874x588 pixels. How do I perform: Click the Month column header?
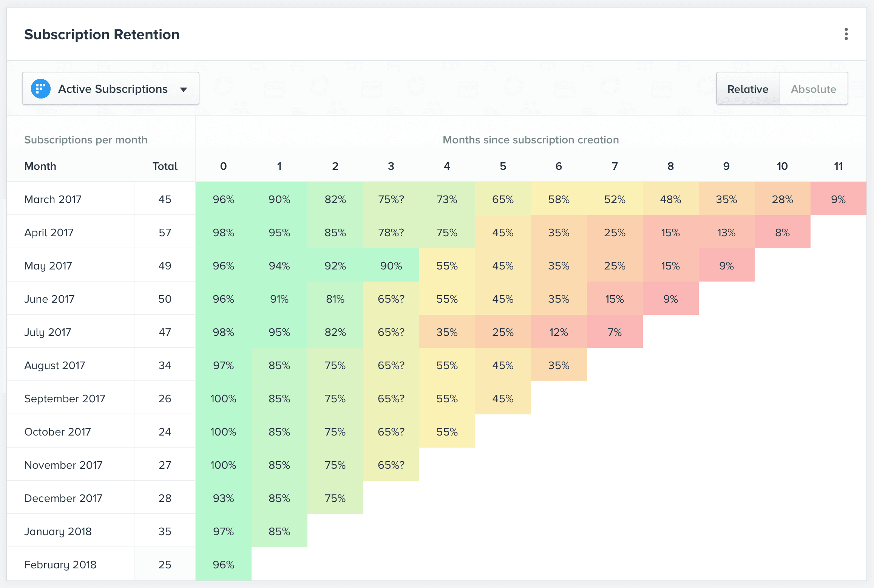[40, 166]
